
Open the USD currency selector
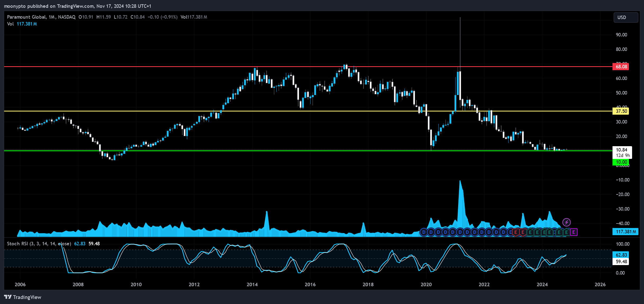(x=626, y=17)
